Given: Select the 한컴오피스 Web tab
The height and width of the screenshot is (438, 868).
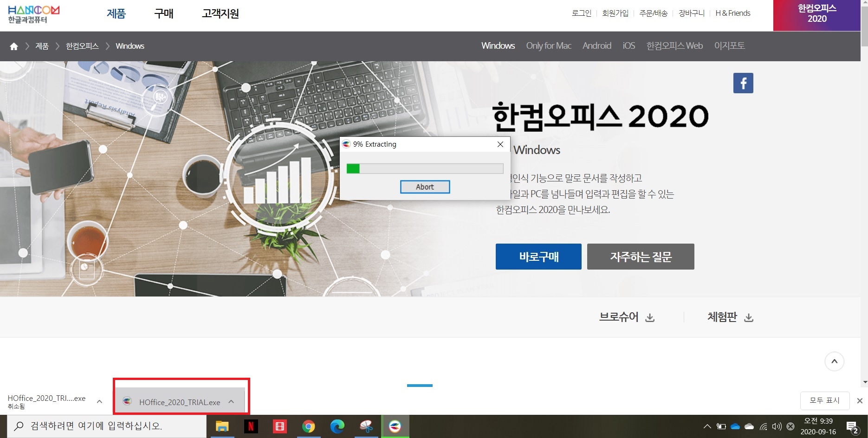Looking at the screenshot, I should [x=674, y=45].
